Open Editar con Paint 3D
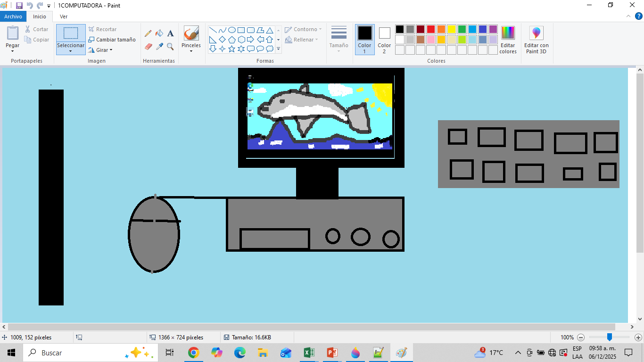Image resolution: width=644 pixels, height=362 pixels. pos(536,40)
